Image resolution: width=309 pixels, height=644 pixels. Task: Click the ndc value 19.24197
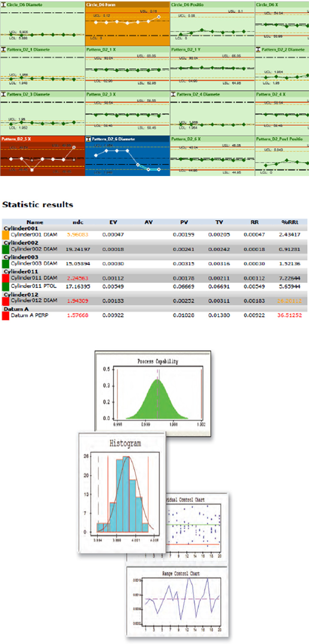(78, 249)
